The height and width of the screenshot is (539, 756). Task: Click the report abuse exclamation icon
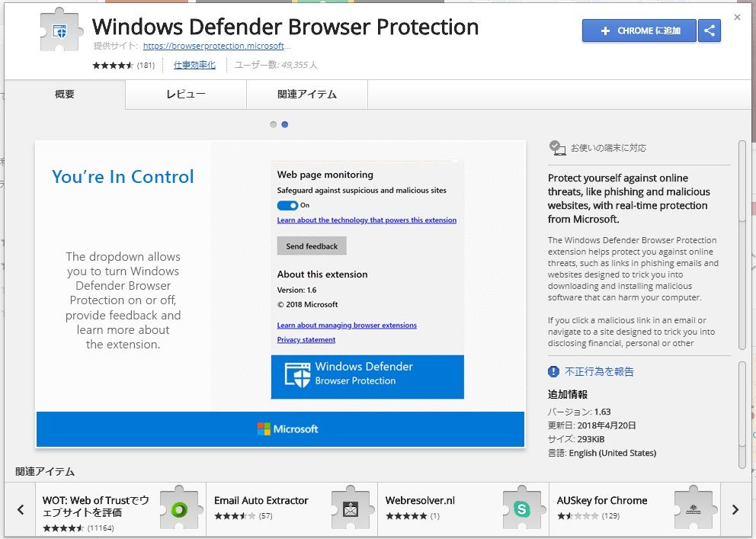[553, 371]
